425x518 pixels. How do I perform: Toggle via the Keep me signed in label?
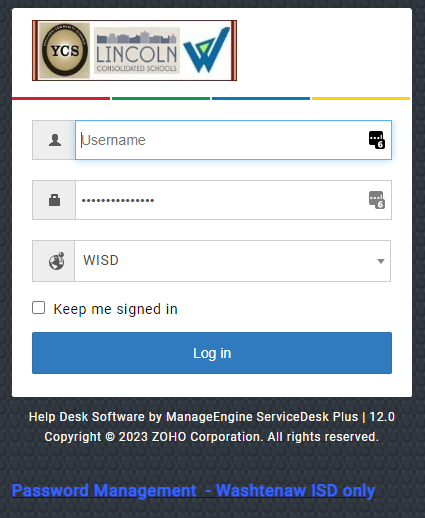click(115, 309)
